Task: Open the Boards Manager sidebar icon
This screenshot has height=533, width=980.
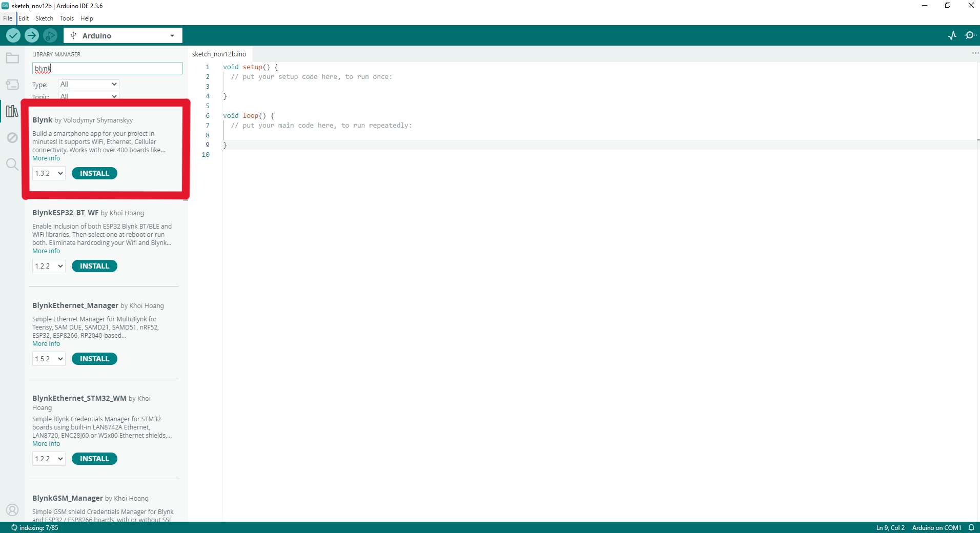Action: click(x=12, y=85)
